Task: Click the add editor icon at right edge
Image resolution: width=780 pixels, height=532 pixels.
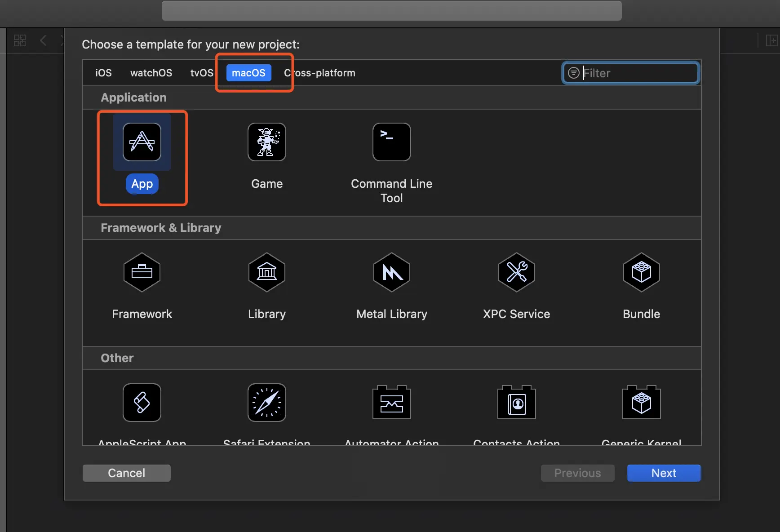Action: point(771,40)
